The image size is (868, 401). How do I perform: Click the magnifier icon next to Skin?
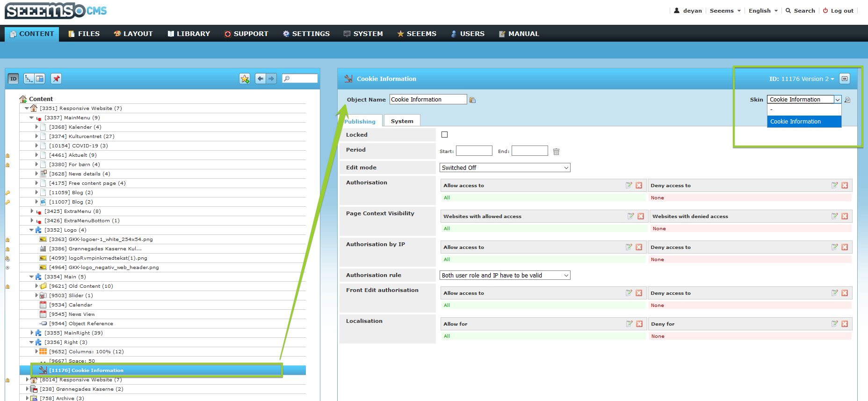pos(847,100)
